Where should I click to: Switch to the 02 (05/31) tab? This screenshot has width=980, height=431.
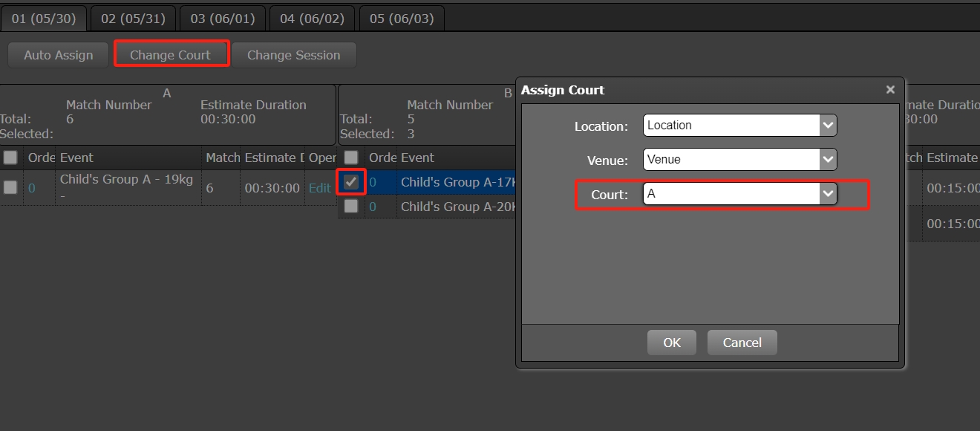[x=133, y=19]
